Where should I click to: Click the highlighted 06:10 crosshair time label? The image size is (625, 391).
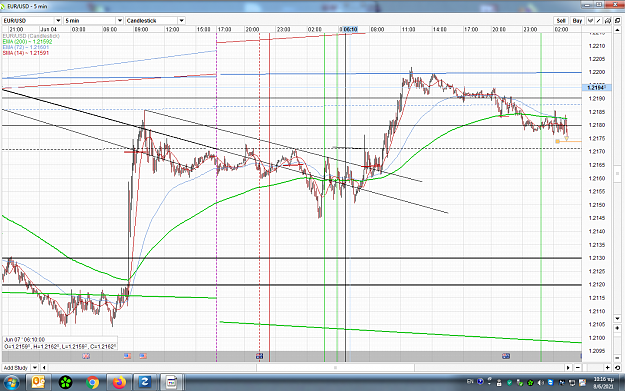pos(349,29)
